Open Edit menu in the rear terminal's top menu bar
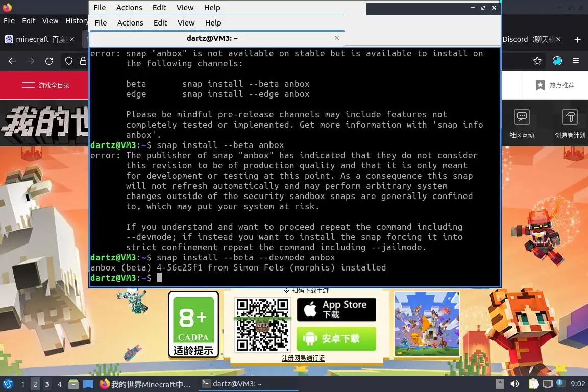 point(159,8)
